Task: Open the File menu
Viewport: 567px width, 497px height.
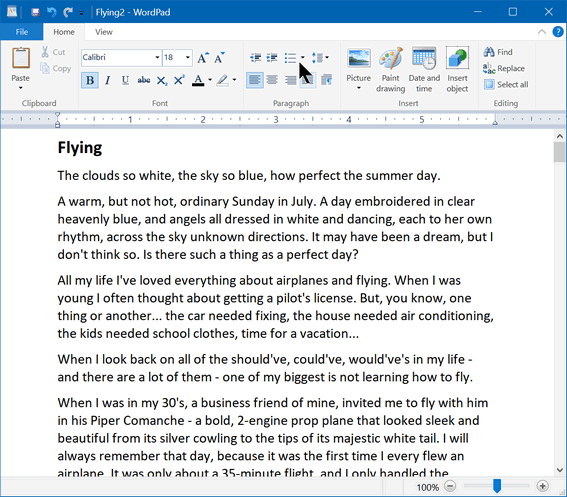Action: [x=22, y=32]
